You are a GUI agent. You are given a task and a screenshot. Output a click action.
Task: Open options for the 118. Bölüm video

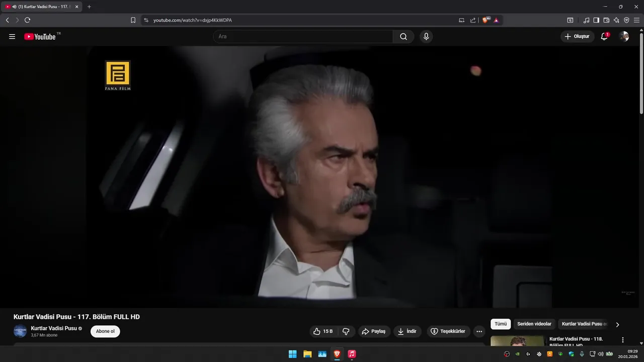623,340
